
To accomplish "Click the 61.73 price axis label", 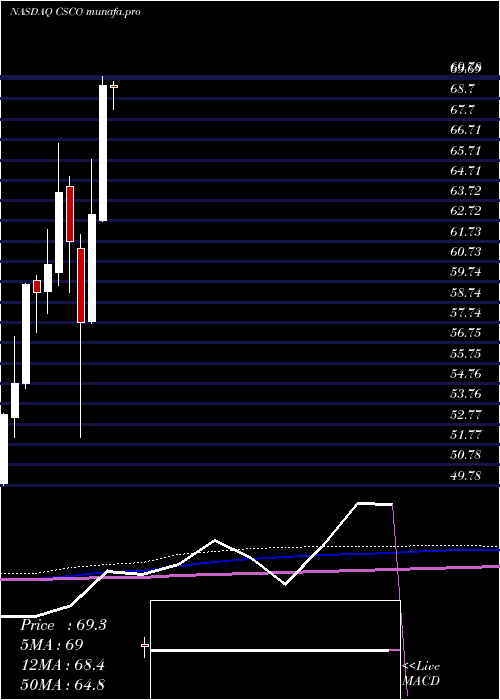I will [x=466, y=231].
